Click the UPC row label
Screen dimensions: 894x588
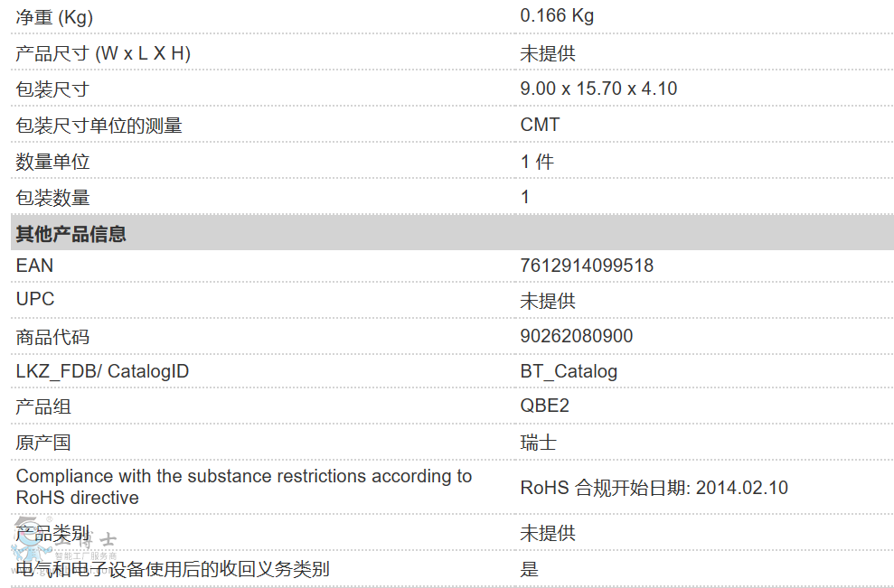pyautogui.click(x=35, y=299)
